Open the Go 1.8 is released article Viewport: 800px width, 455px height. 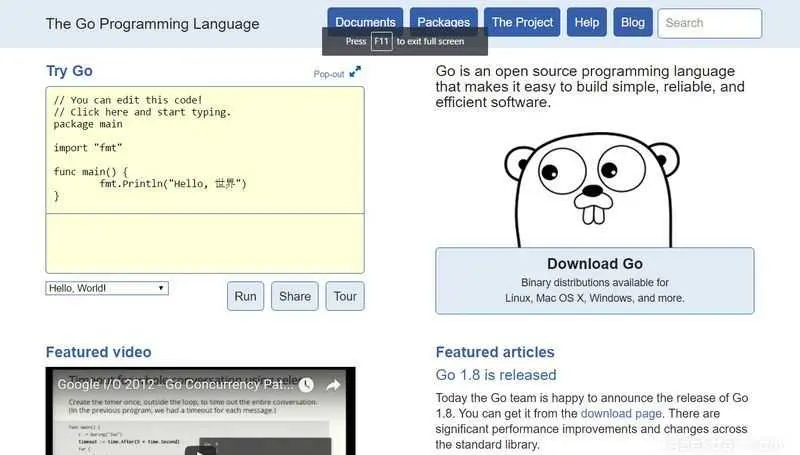coord(496,375)
